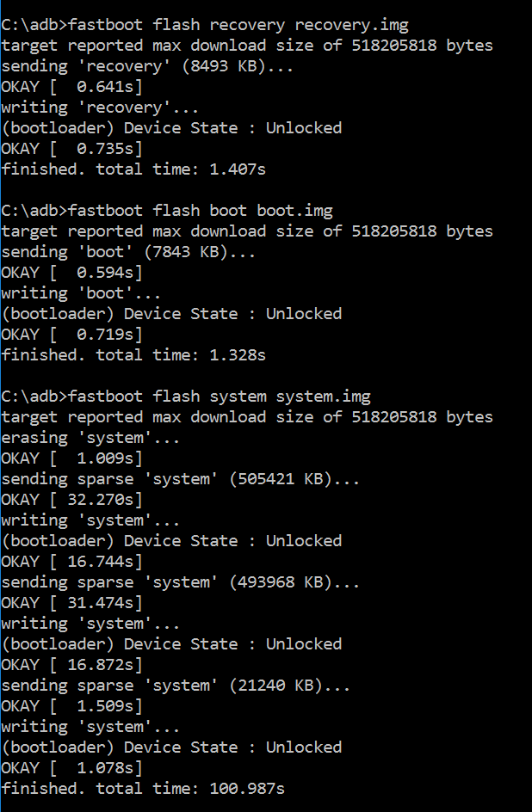Click the 'OKAY [ 1.078s]' output line
This screenshot has height=812, width=532.
[71, 768]
